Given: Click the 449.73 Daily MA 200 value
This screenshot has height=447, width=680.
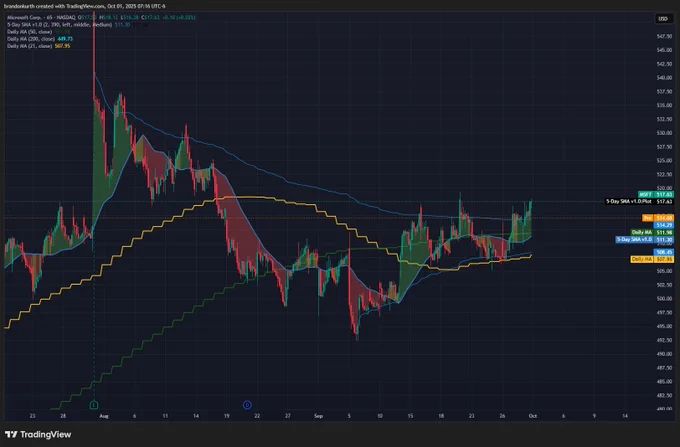Looking at the screenshot, I should coord(65,39).
